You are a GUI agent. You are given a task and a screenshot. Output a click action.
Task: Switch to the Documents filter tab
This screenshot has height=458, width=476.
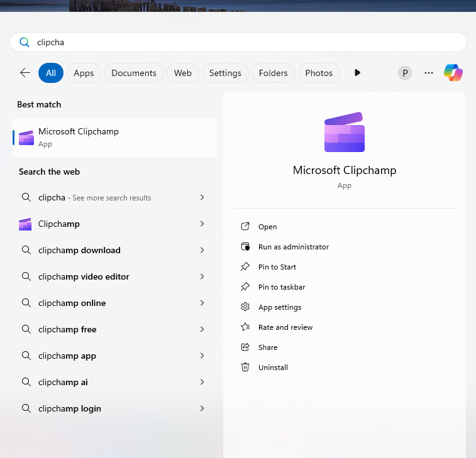coord(134,73)
